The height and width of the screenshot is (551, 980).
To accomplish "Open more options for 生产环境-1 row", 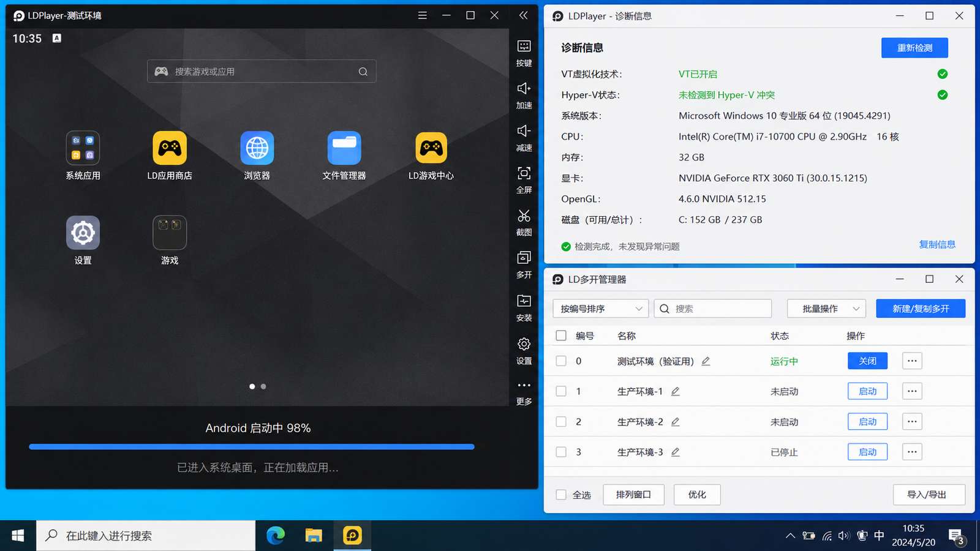I will (912, 391).
